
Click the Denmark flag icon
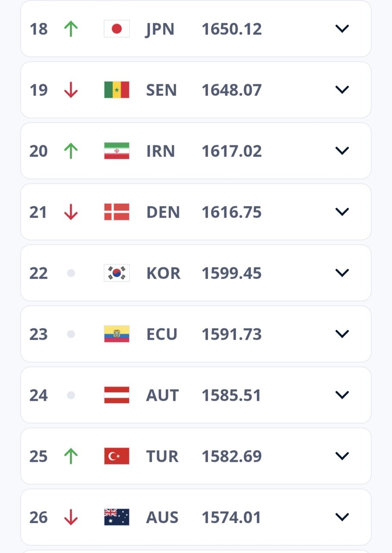(116, 212)
